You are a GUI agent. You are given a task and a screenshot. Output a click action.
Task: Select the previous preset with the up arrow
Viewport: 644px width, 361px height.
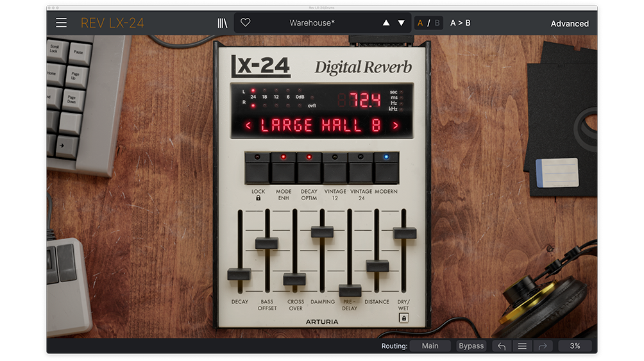pos(386,23)
